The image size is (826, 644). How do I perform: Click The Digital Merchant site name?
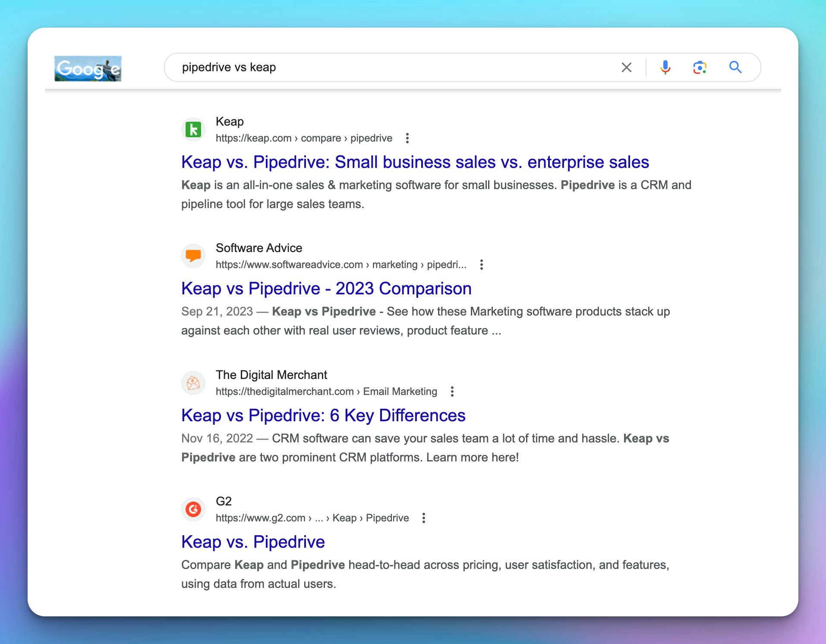click(x=271, y=375)
